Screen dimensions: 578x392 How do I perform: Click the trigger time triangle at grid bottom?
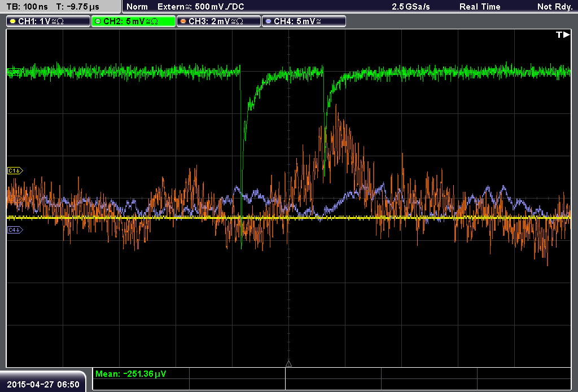click(x=288, y=364)
